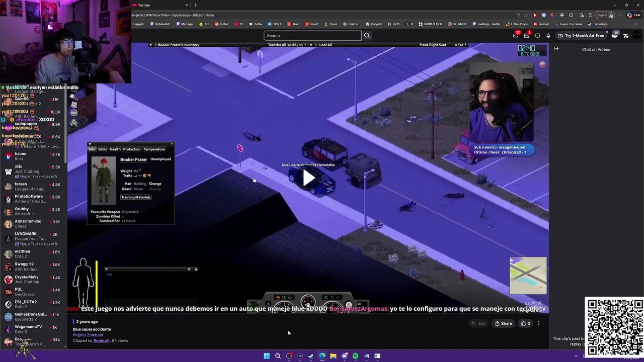
Task: Add page to favorites star icon
Action: point(526,15)
